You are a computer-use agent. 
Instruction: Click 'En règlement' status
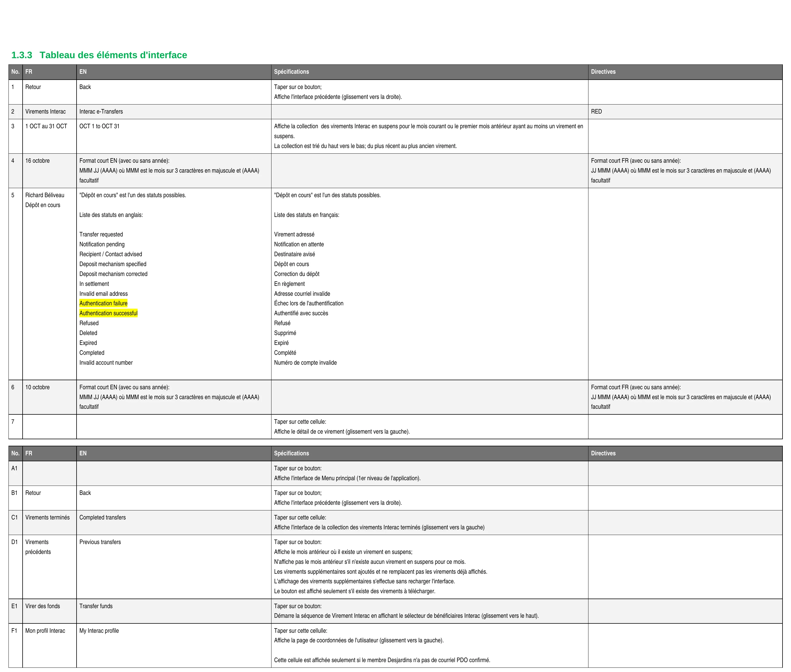coord(289,284)
